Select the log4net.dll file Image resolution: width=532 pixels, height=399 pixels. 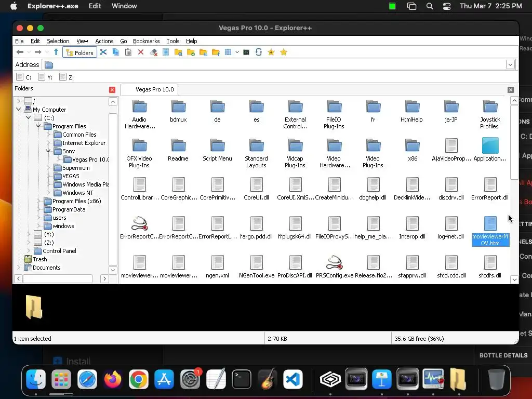451,228
